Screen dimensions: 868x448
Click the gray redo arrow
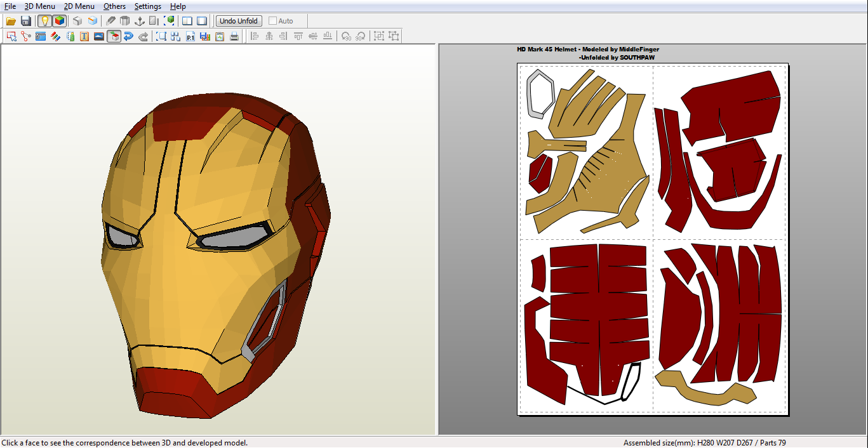coord(143,36)
